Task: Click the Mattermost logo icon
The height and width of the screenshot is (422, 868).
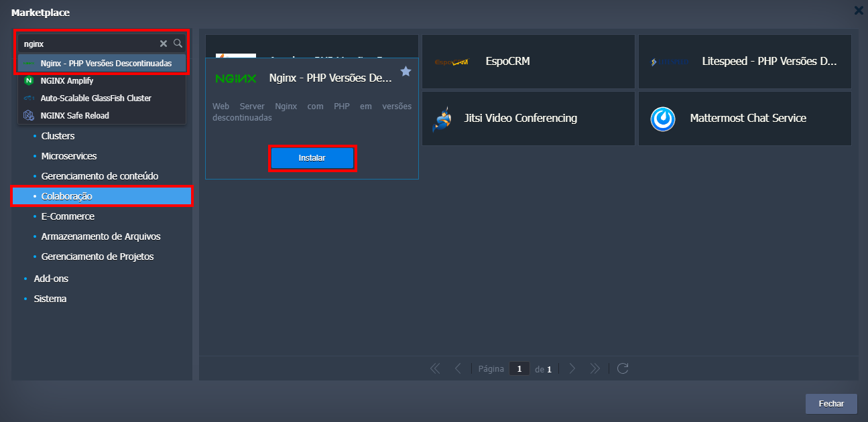Action: click(x=663, y=119)
